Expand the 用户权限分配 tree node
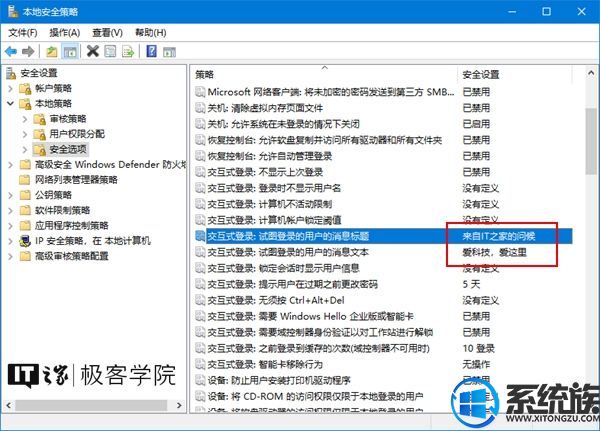 coord(25,134)
